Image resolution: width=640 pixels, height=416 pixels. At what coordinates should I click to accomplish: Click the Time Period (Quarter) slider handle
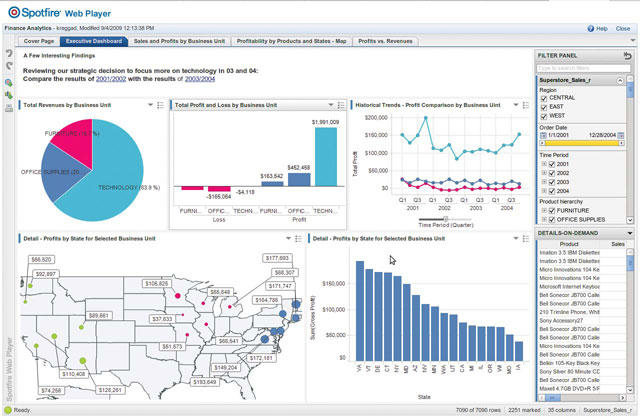coord(446,219)
